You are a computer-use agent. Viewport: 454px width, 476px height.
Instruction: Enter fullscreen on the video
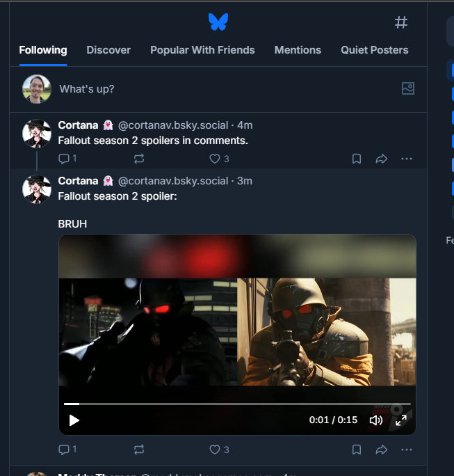click(401, 420)
